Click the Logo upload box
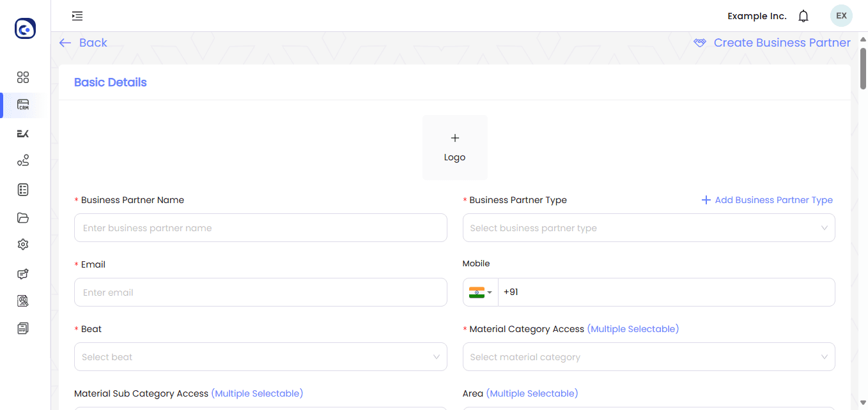Screen dimensions: 868x410 point(455,148)
